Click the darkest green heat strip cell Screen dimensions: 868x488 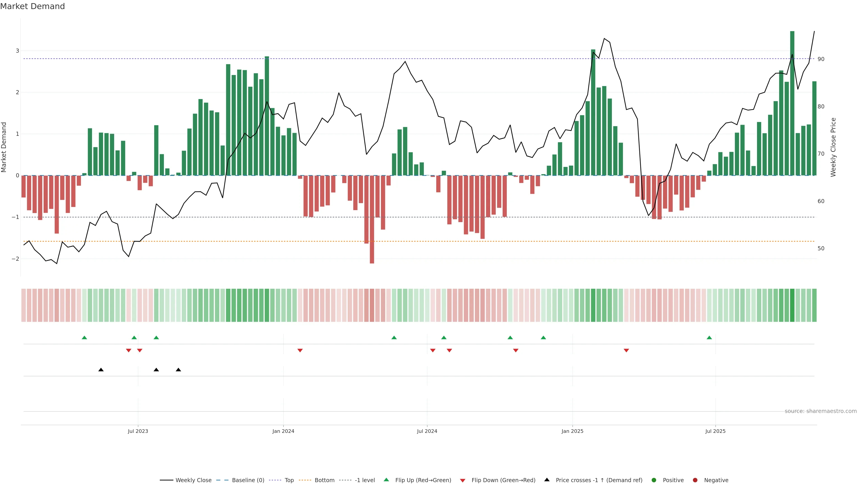(792, 305)
